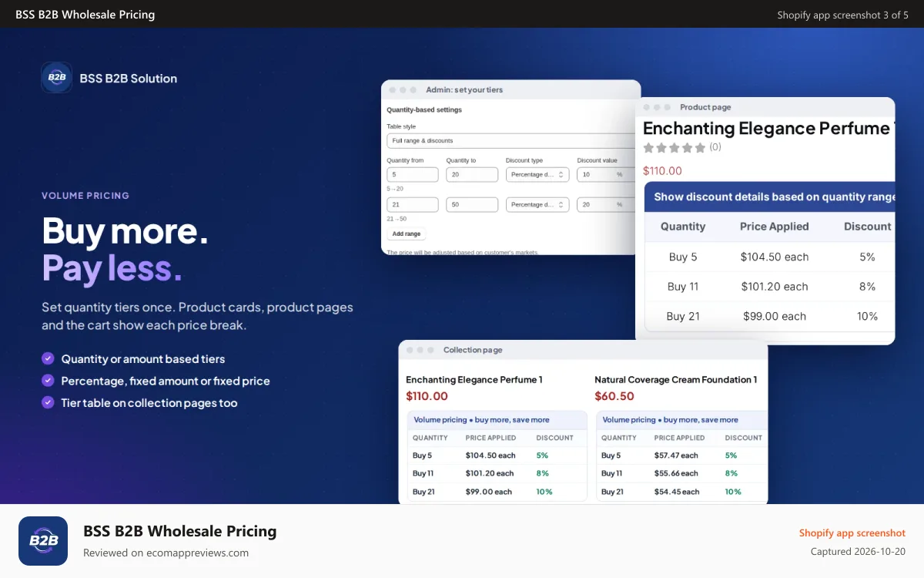Click the Show discount details based on quantity range banner
This screenshot has width=924, height=578.
[770, 197]
